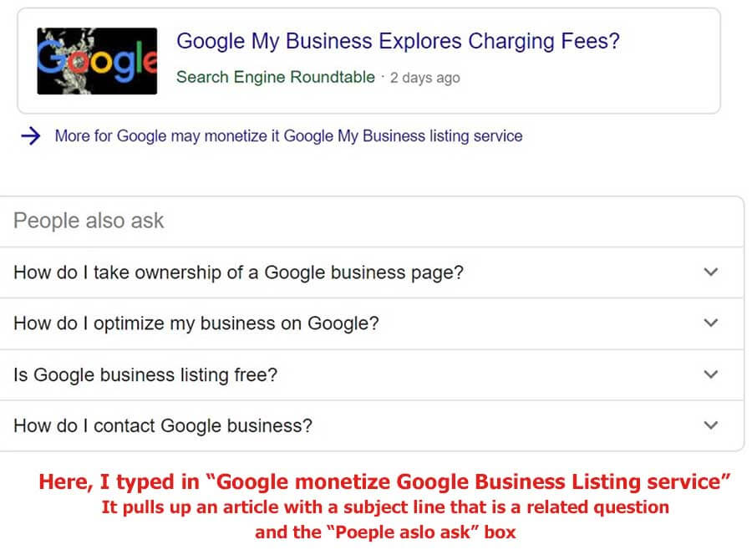Click the Search Engine Roundtable source name
The image size is (752, 560).
276,77
